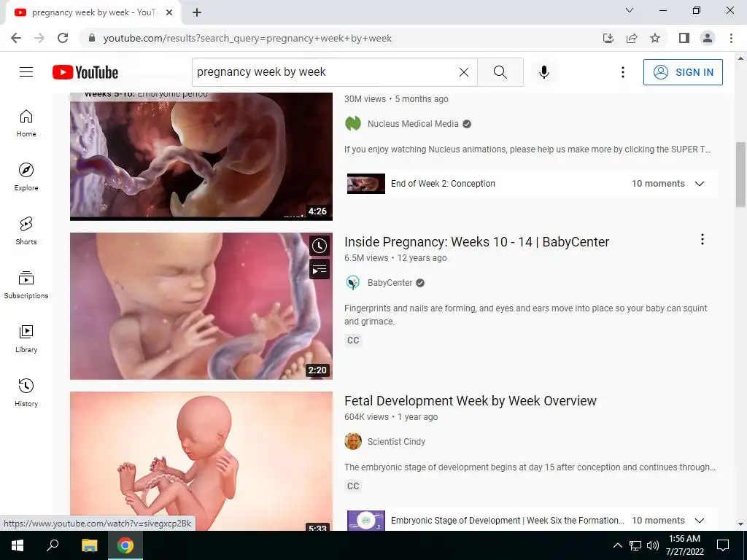747x560 pixels.
Task: Add BabyCenter video to queue
Action: [320, 270]
